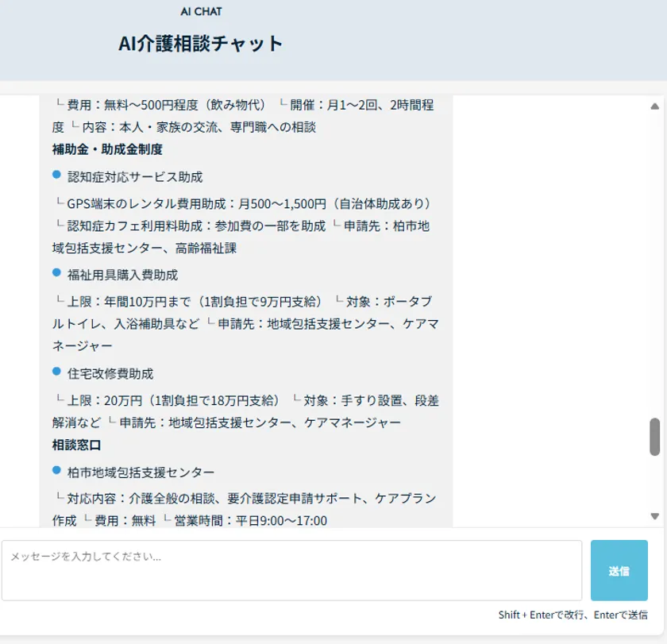Click the bullet icon beside 認知症対応サービス助成

(56, 176)
